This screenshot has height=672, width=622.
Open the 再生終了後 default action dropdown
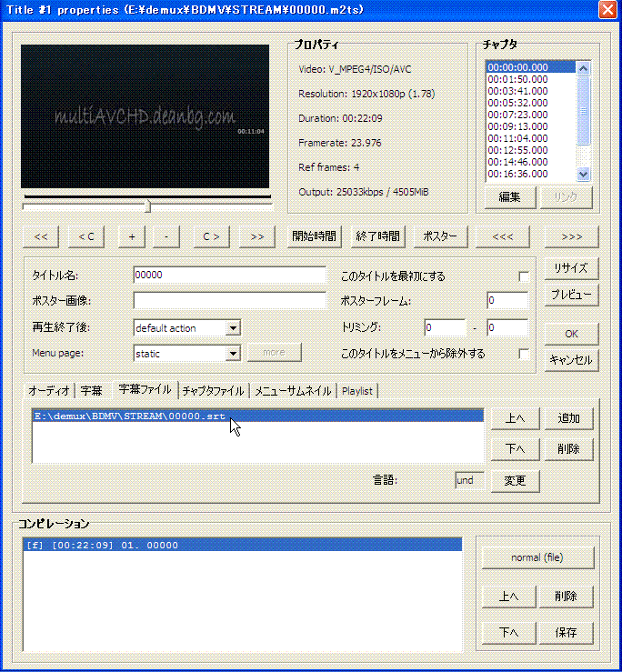[x=233, y=328]
